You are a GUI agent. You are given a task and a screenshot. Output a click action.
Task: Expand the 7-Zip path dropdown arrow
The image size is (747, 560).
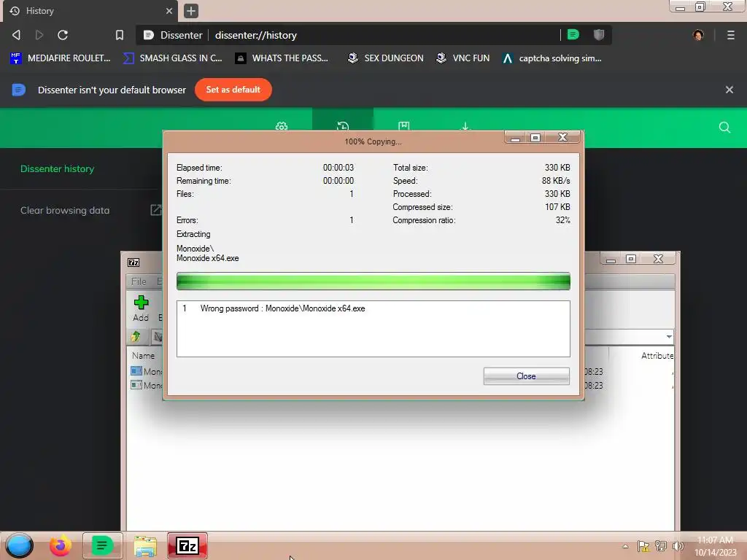[669, 337]
